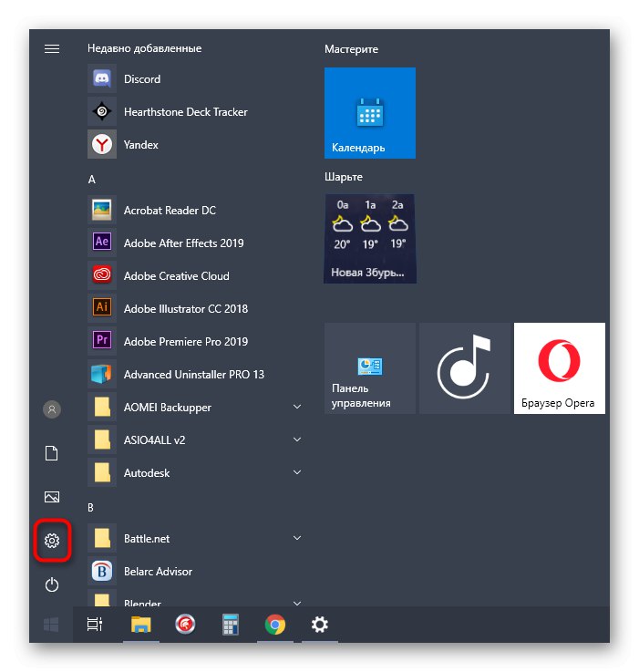Expand the Blender folder chevron
This screenshot has width=639, height=672.
pyautogui.click(x=297, y=603)
